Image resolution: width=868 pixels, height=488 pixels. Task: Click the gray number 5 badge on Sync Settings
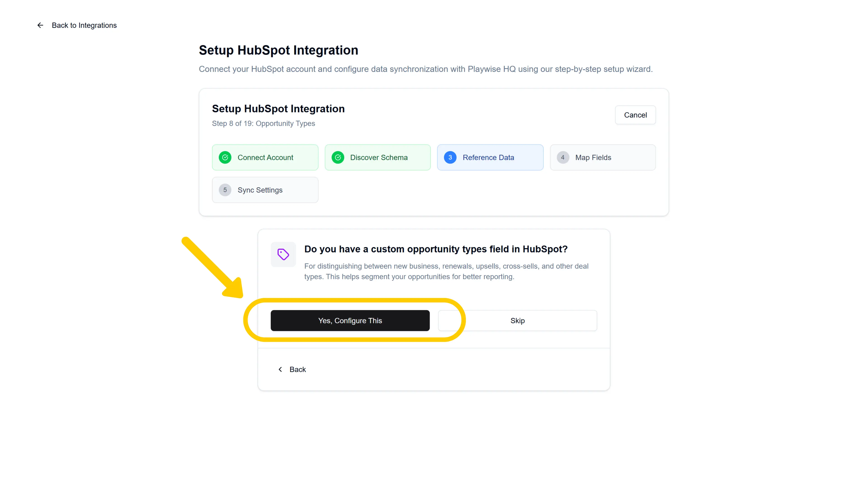point(225,190)
